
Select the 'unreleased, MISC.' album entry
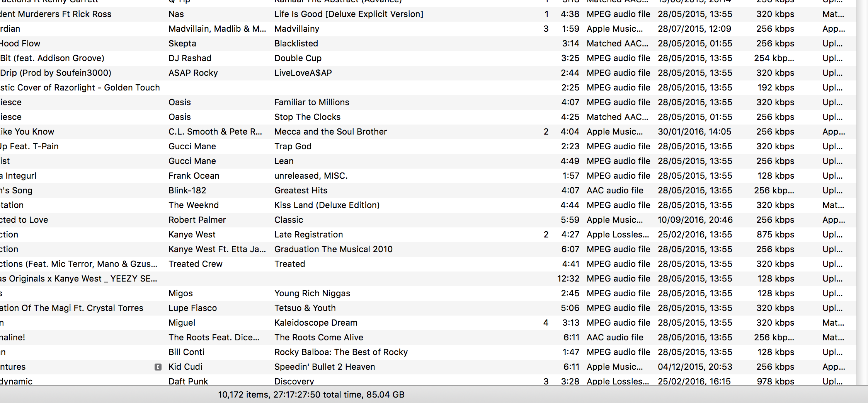coord(311,176)
